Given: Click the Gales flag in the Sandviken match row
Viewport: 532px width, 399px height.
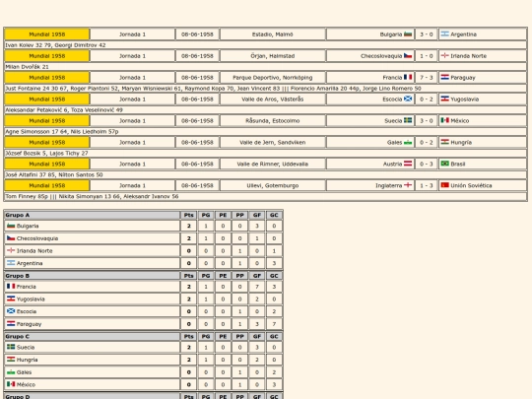Looking at the screenshot, I should (x=408, y=142).
